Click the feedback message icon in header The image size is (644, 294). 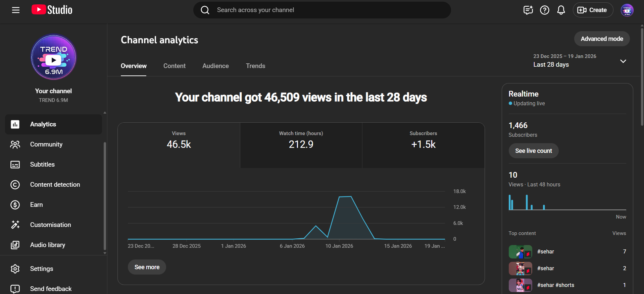pos(528,10)
